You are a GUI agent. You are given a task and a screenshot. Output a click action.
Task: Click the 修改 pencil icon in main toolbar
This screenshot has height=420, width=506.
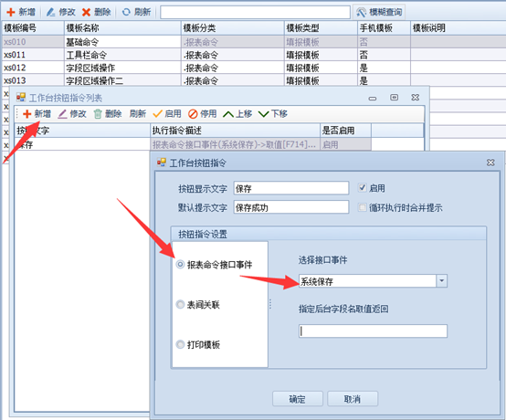50,12
